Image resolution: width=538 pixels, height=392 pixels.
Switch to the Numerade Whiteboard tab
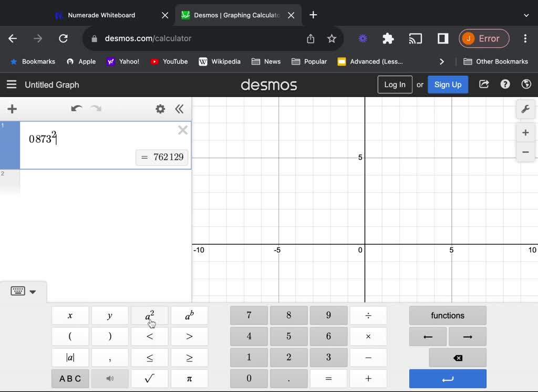pos(101,15)
